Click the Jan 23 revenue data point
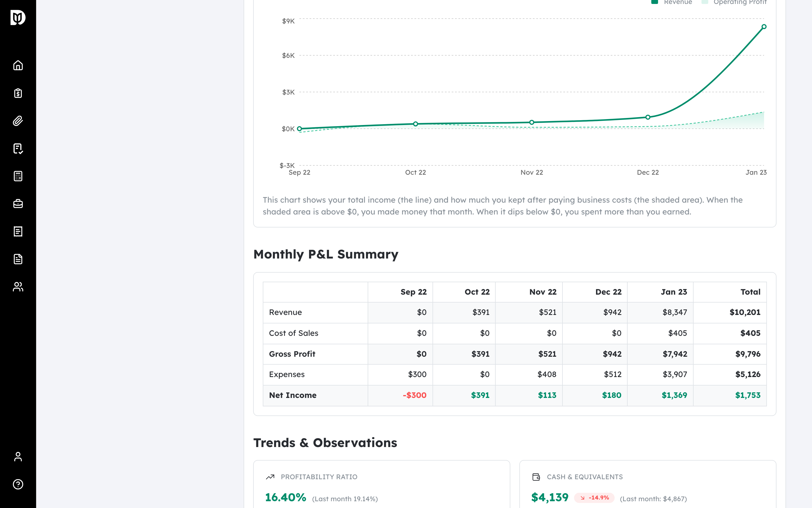Viewport: 812px width, 508px height. click(x=764, y=27)
